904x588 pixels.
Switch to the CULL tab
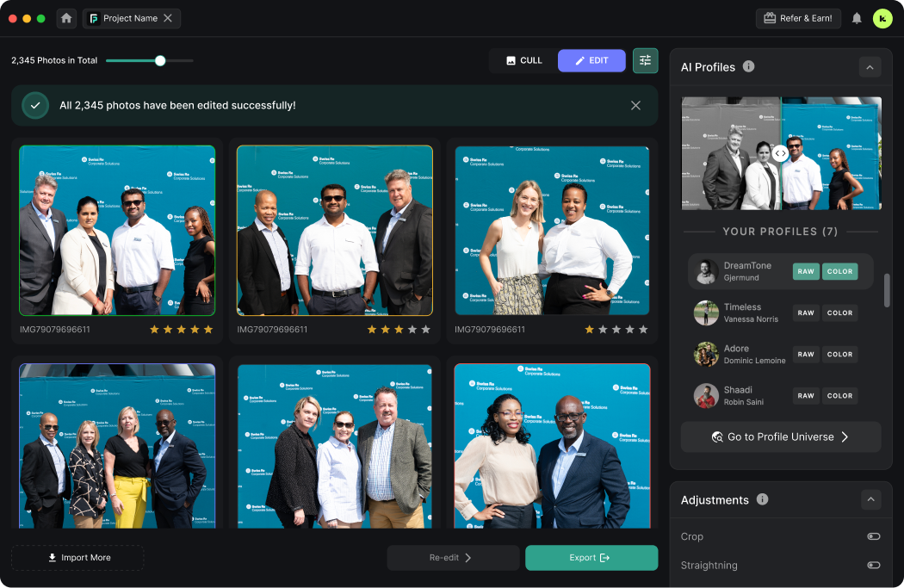click(x=523, y=60)
